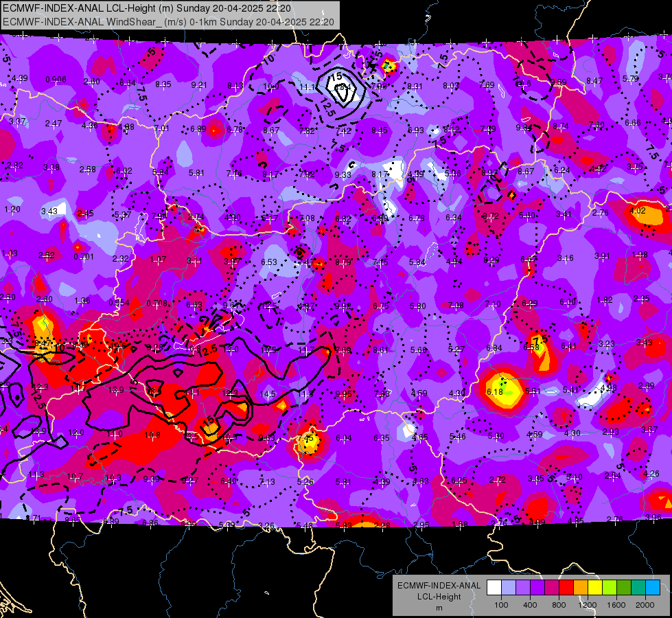The width and height of the screenshot is (672, 618).
Task: Click the map value 6.75
Action: (380, 306)
